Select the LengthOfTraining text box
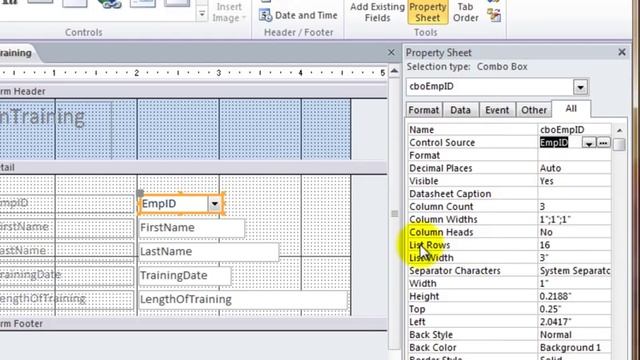 tap(243, 299)
